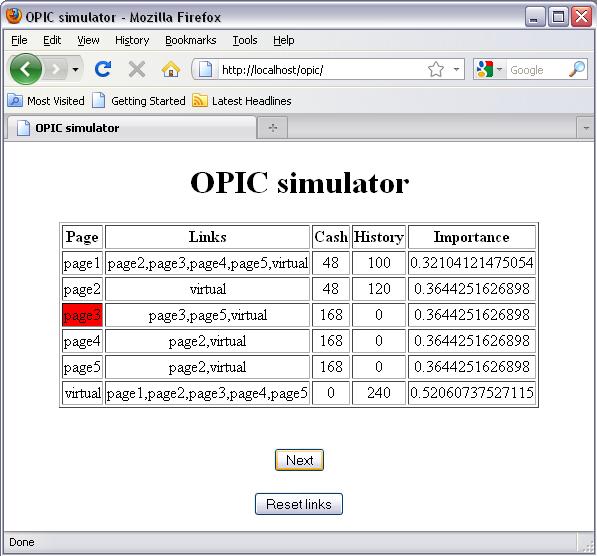Select the OPIC simulator tab
This screenshot has height=556, width=597.
(131, 128)
